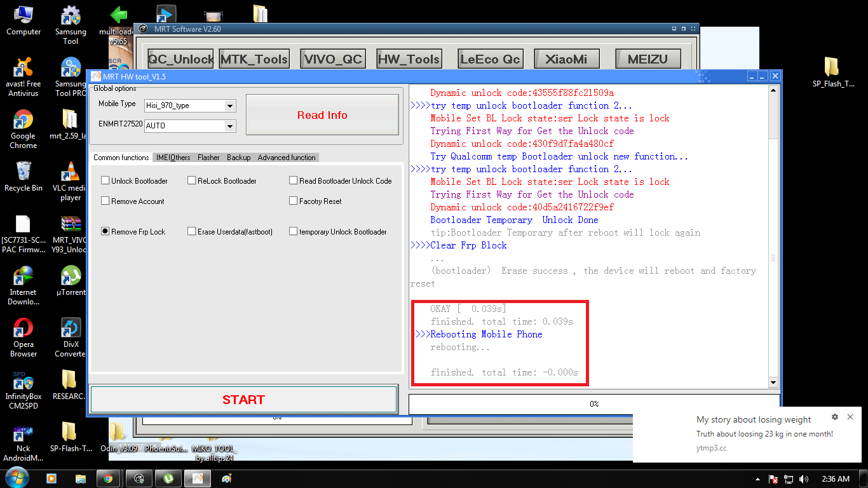Click VIVO_QC in MRT Software window
Image resolution: width=868 pixels, height=488 pixels.
click(x=333, y=59)
